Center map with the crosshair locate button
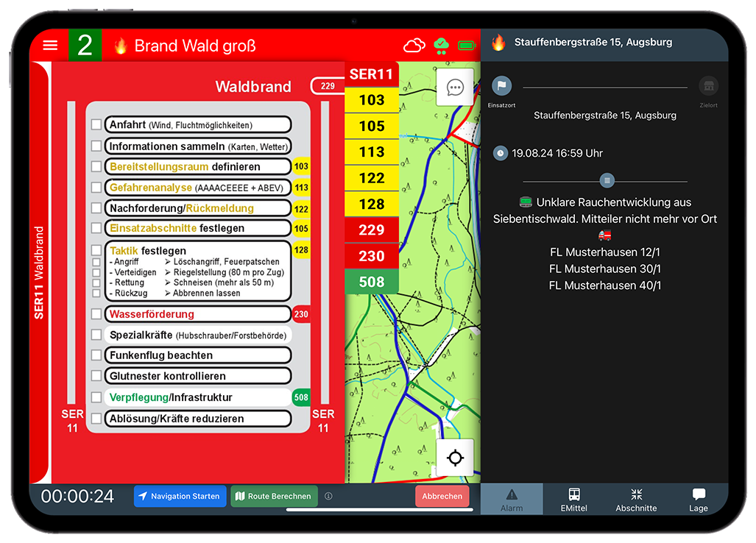The height and width of the screenshot is (543, 756). 455,458
